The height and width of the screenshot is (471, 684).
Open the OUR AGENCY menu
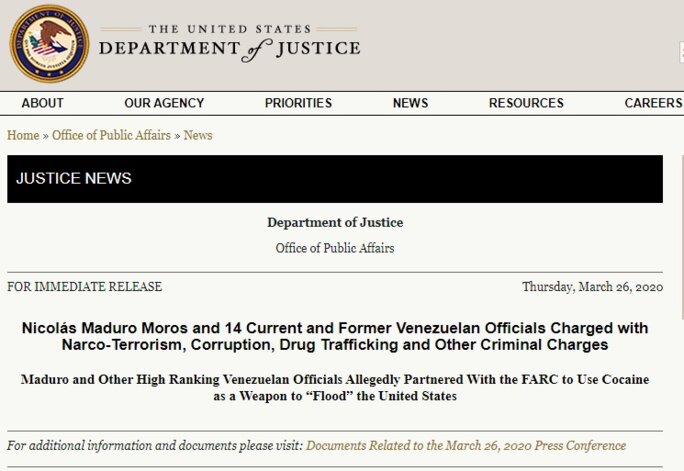coord(164,103)
